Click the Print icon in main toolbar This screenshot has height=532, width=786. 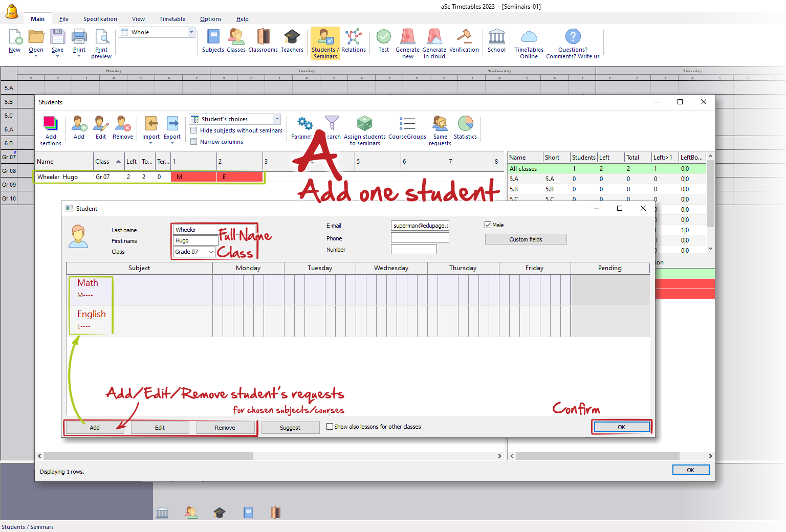point(79,41)
